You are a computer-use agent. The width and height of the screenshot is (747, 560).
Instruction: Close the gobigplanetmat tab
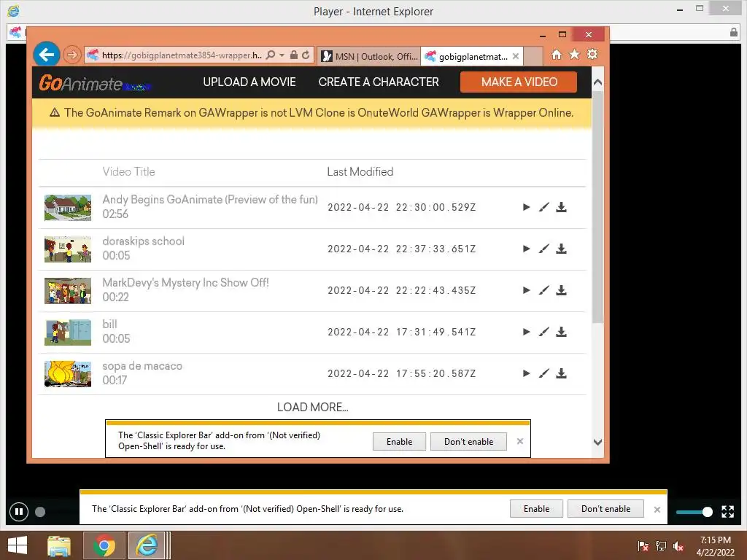pyautogui.click(x=516, y=56)
